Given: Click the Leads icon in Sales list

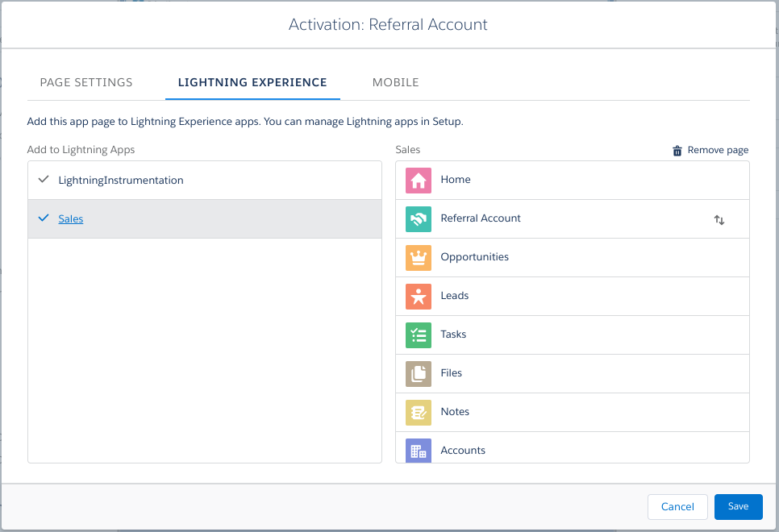Looking at the screenshot, I should (x=419, y=296).
